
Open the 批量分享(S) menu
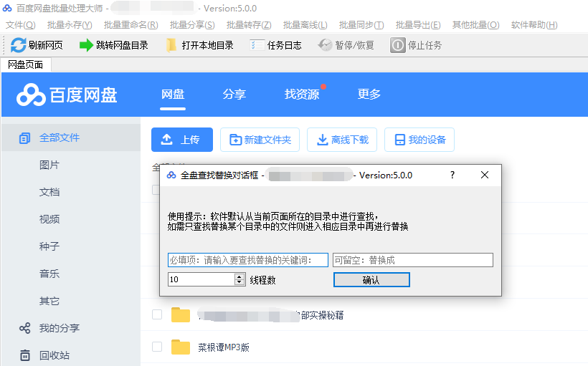point(192,25)
